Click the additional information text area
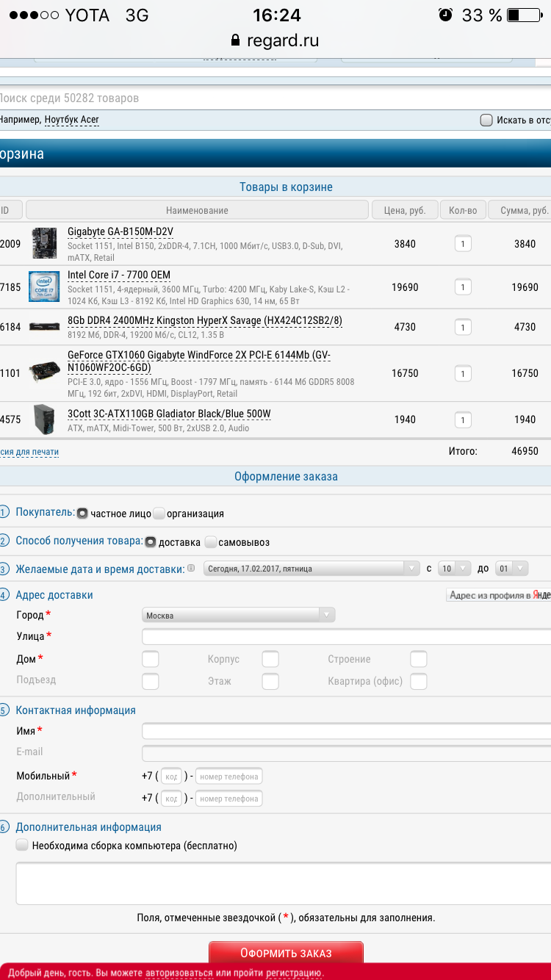Image resolution: width=551 pixels, height=980 pixels. (x=284, y=884)
